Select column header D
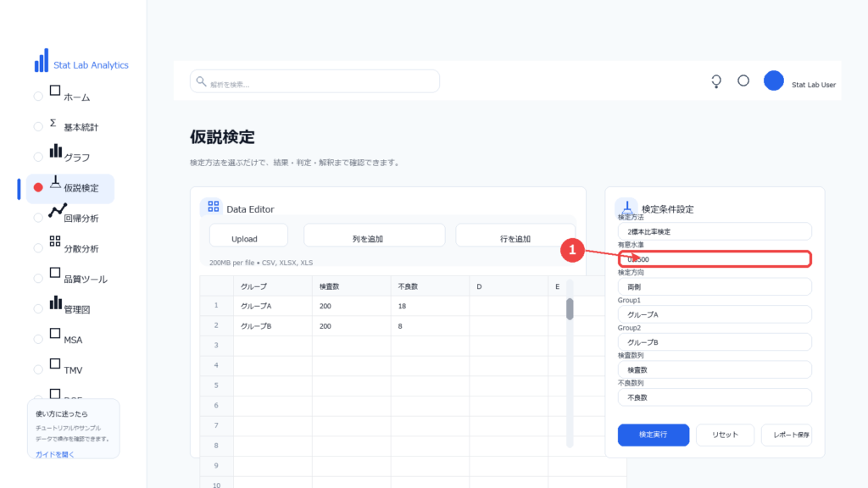This screenshot has height=488, width=868. click(x=509, y=286)
